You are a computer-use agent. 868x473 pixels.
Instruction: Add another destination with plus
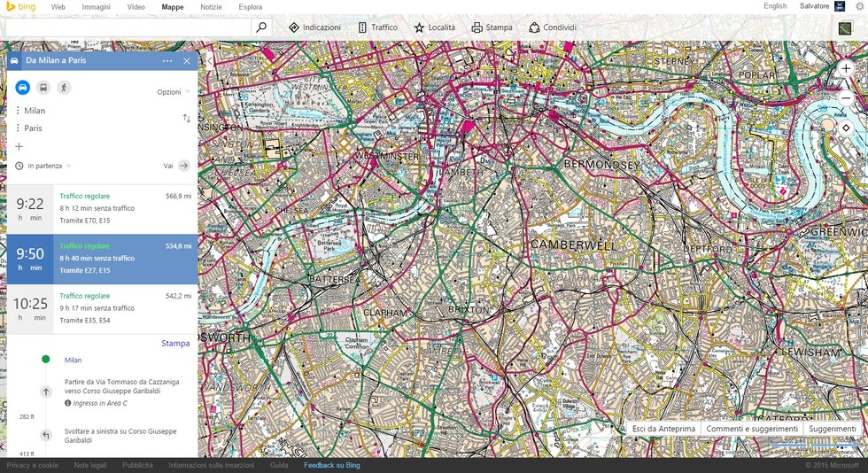click(19, 147)
